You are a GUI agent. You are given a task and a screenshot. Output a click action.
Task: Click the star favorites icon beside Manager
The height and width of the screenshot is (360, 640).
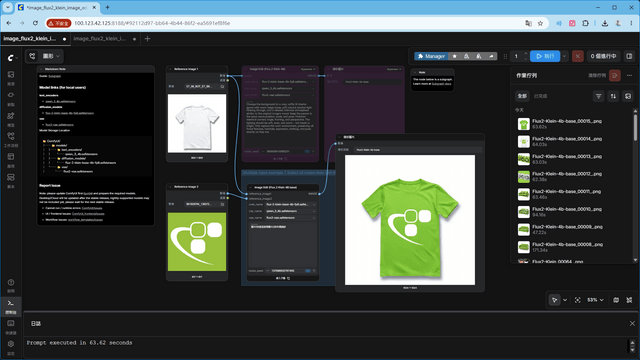tap(454, 56)
